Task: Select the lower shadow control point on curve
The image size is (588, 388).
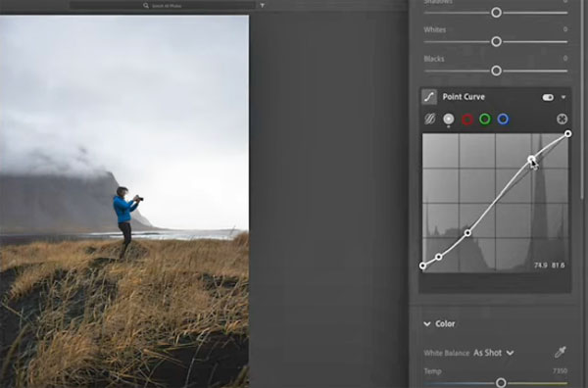Action: pos(439,257)
